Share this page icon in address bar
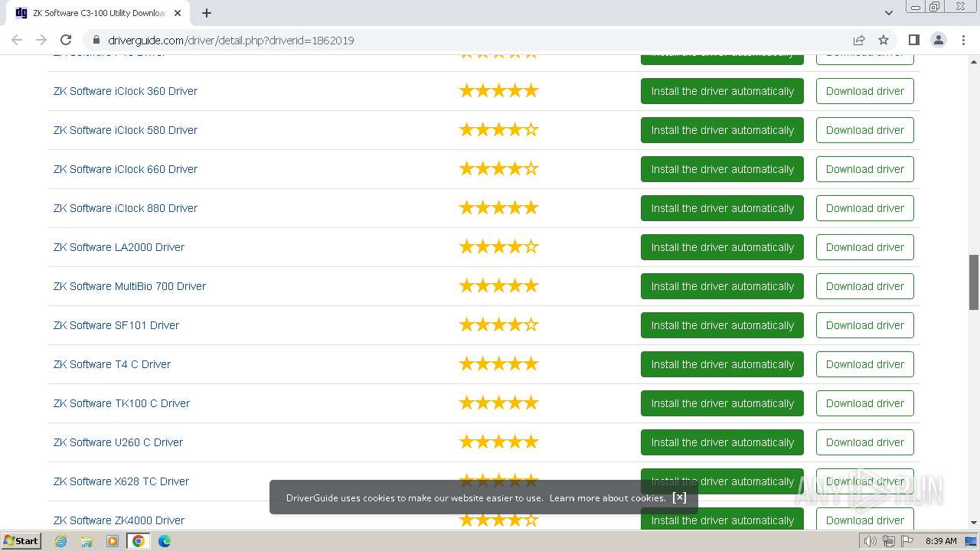Screen dimensions: 980x551 point(859,40)
